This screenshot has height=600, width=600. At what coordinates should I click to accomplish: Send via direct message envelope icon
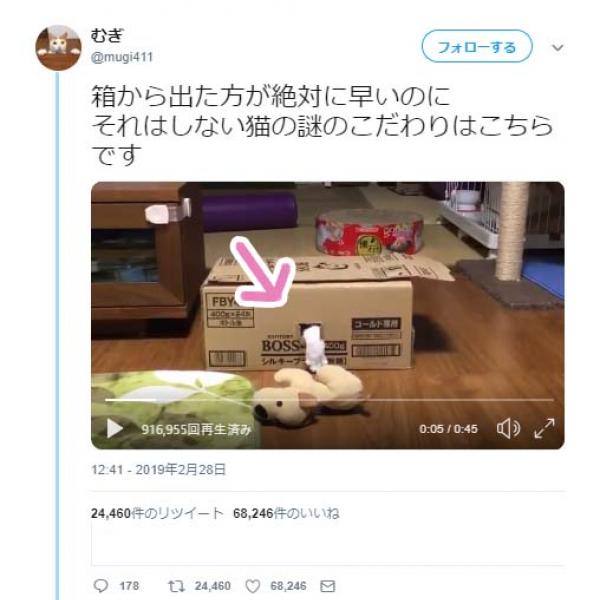coord(328,586)
